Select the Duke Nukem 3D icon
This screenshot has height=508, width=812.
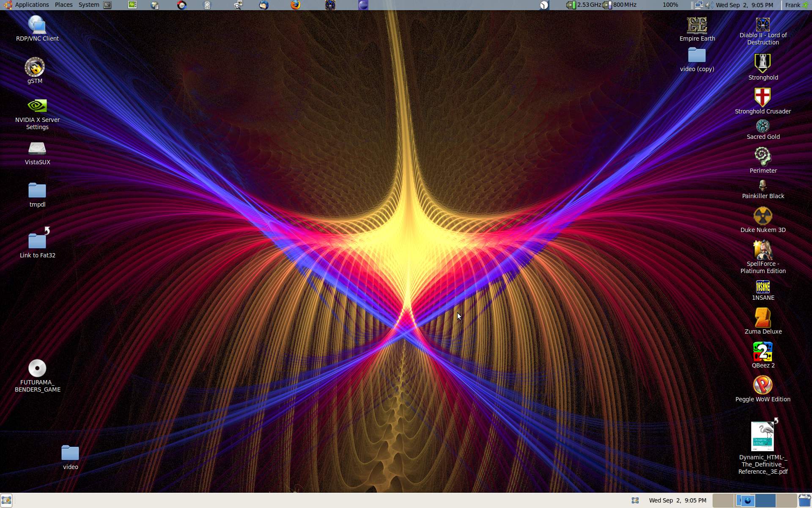tap(763, 220)
